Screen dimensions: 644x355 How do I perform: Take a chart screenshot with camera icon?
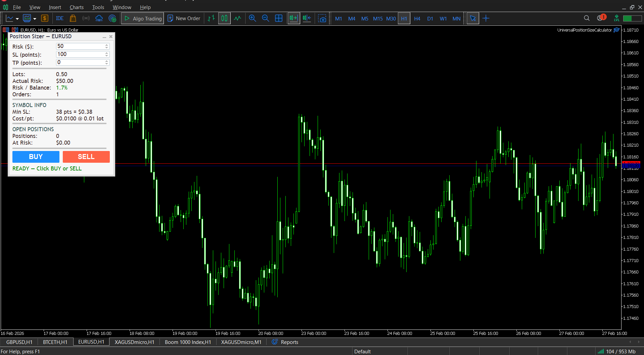[322, 18]
